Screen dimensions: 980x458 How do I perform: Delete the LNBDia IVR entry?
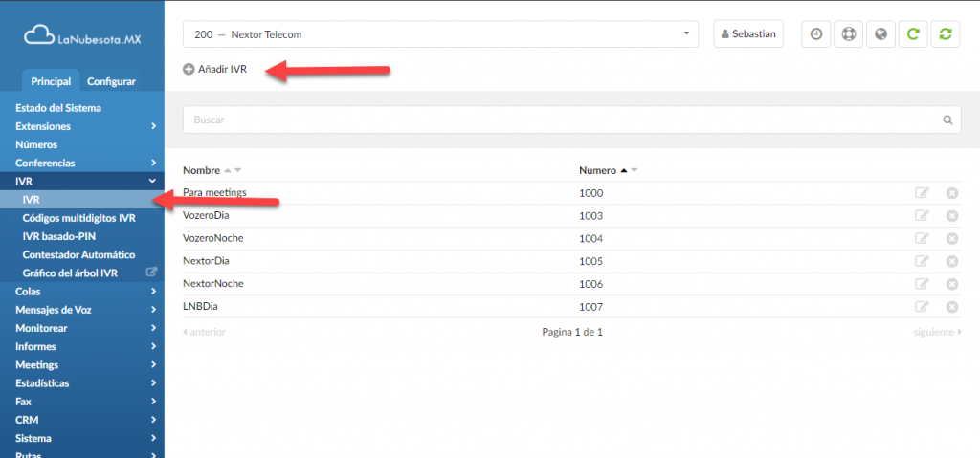(952, 307)
